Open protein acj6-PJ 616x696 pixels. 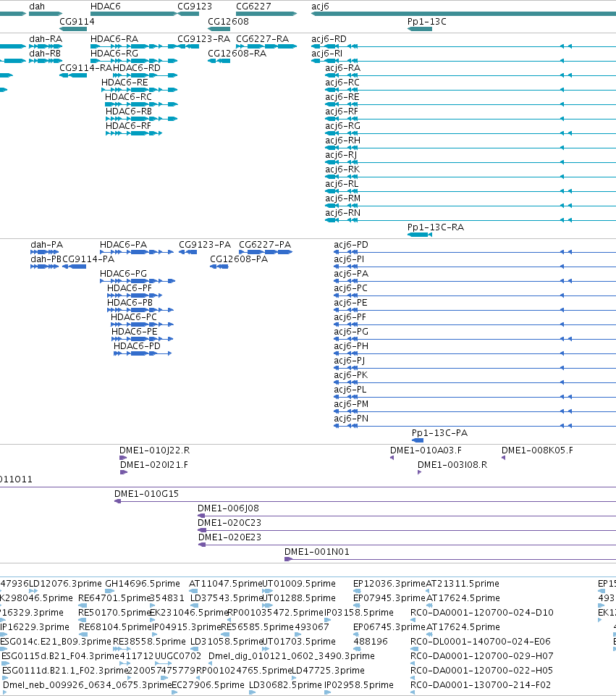coord(350,361)
